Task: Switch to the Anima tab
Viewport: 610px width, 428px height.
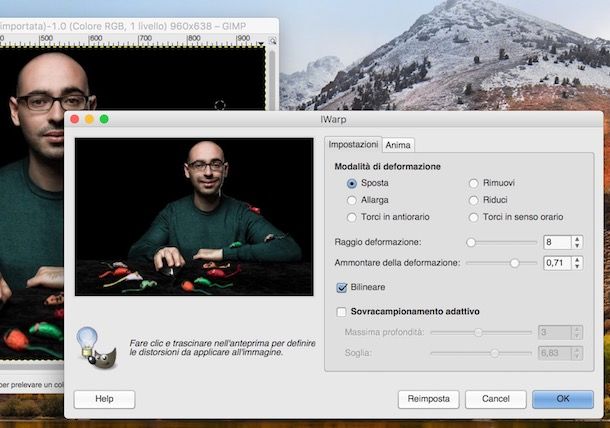Action: click(398, 145)
